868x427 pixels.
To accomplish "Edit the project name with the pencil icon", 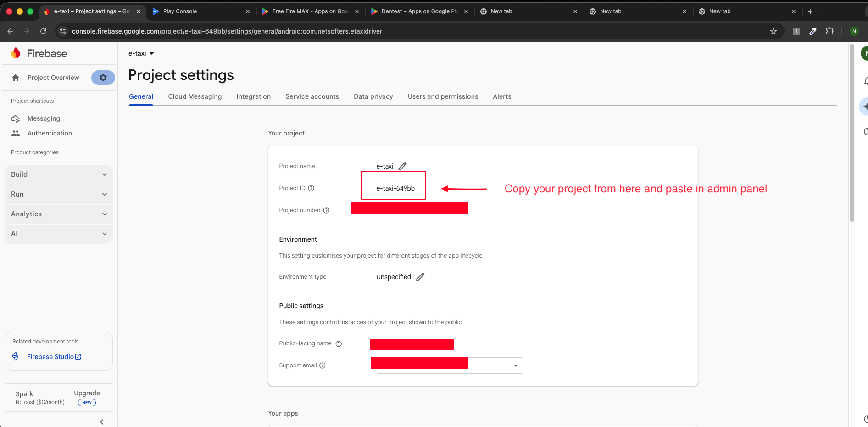I will pos(402,166).
